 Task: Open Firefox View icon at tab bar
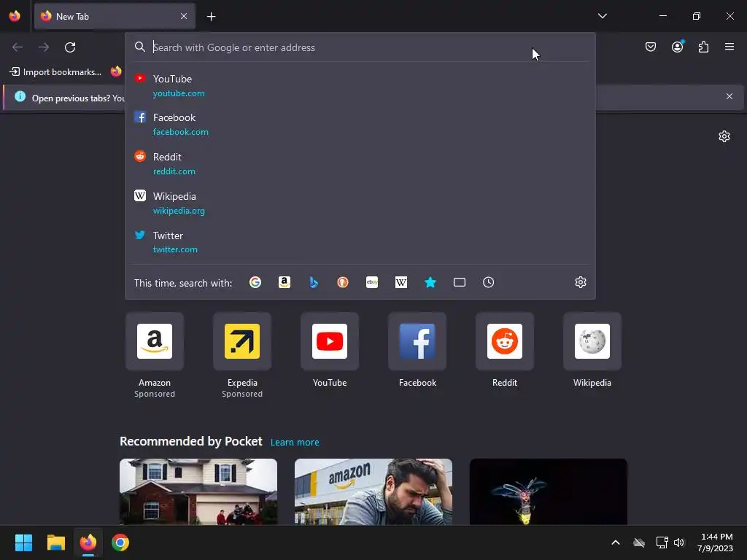[15, 16]
